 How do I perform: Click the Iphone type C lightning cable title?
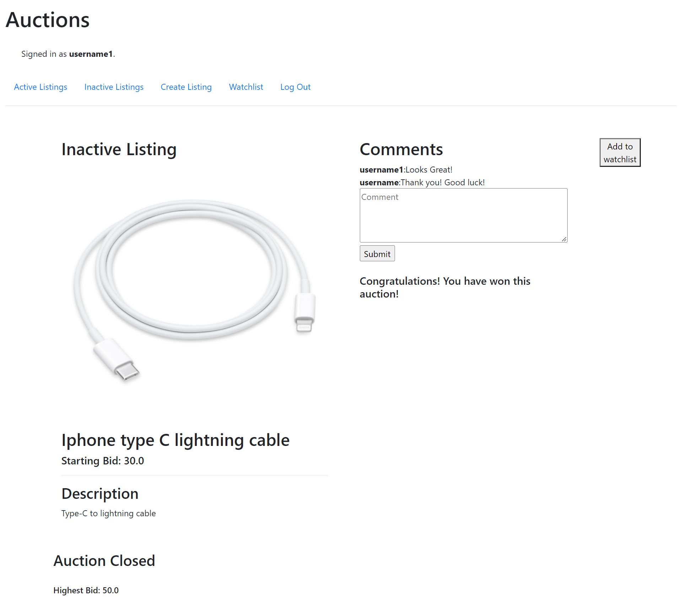pyautogui.click(x=175, y=440)
